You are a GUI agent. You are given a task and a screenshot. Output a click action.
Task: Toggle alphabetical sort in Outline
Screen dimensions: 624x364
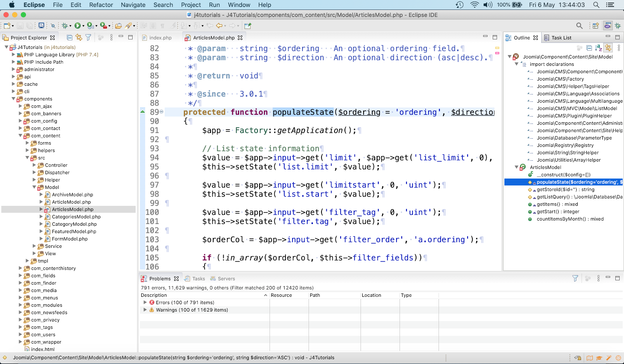point(598,48)
